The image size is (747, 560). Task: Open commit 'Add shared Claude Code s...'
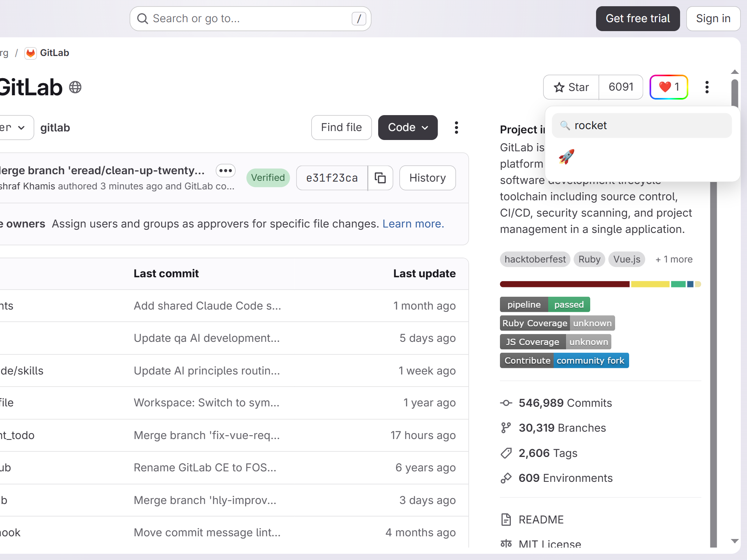[207, 306]
